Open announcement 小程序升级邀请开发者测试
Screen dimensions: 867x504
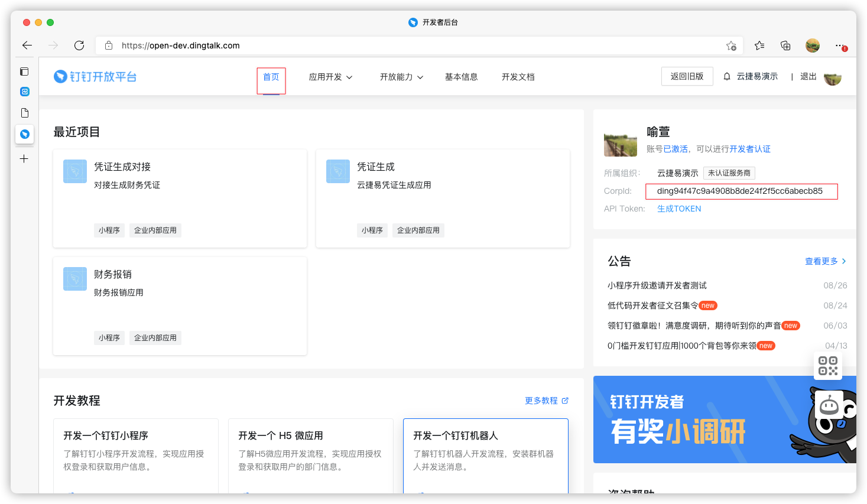click(x=657, y=285)
